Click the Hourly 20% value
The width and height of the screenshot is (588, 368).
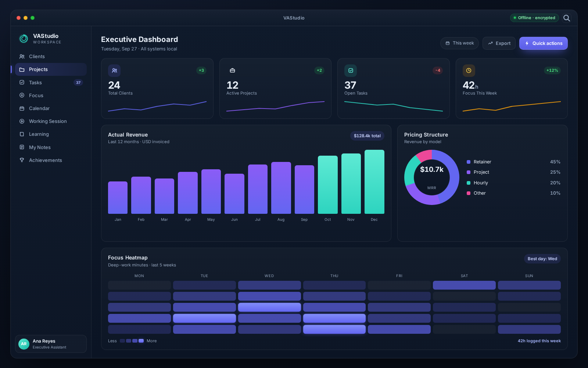pyautogui.click(x=555, y=183)
